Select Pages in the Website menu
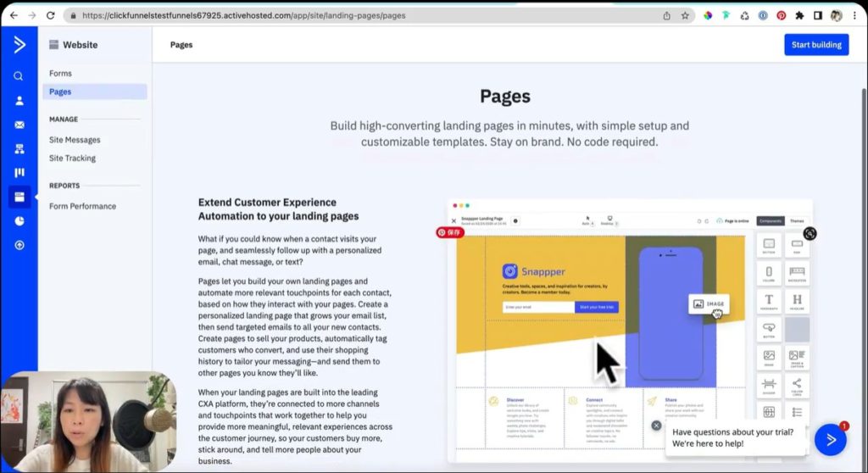This screenshot has width=868, height=473. tap(60, 92)
